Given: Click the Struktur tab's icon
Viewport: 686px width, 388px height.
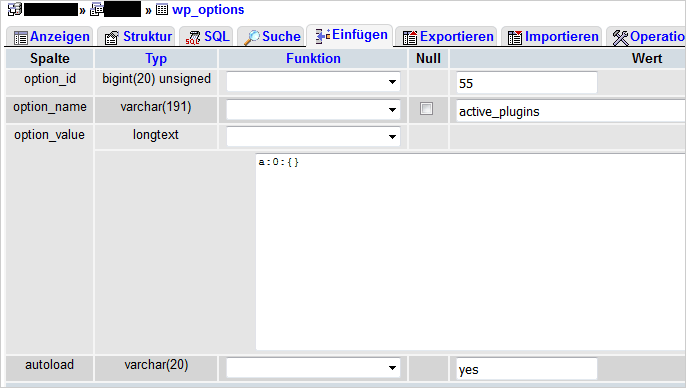Looking at the screenshot, I should 112,38.
